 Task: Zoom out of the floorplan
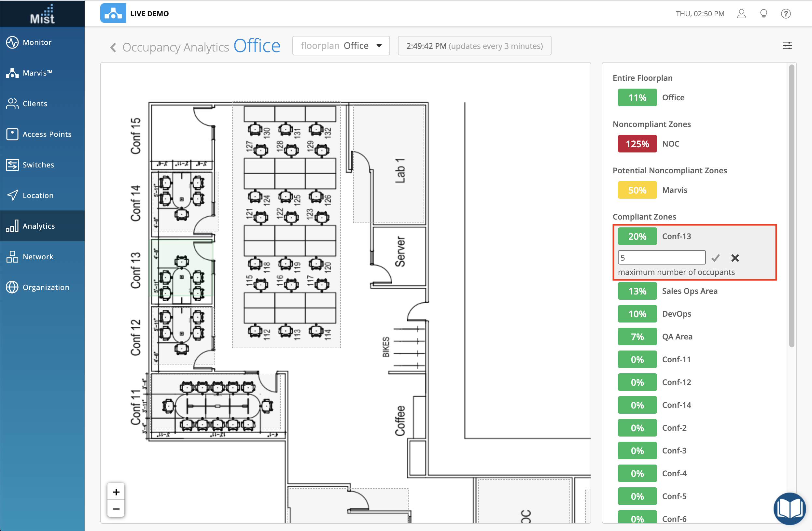pos(116,509)
